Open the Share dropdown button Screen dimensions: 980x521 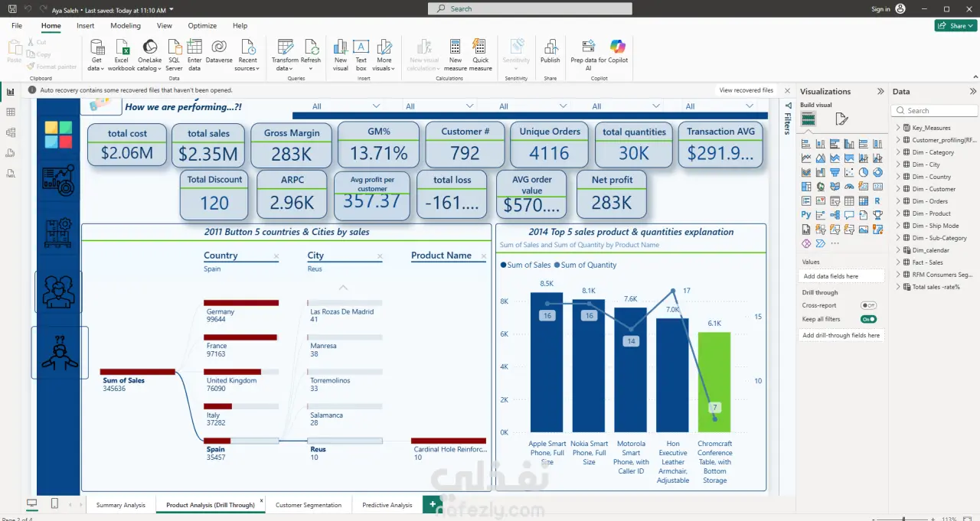point(955,25)
